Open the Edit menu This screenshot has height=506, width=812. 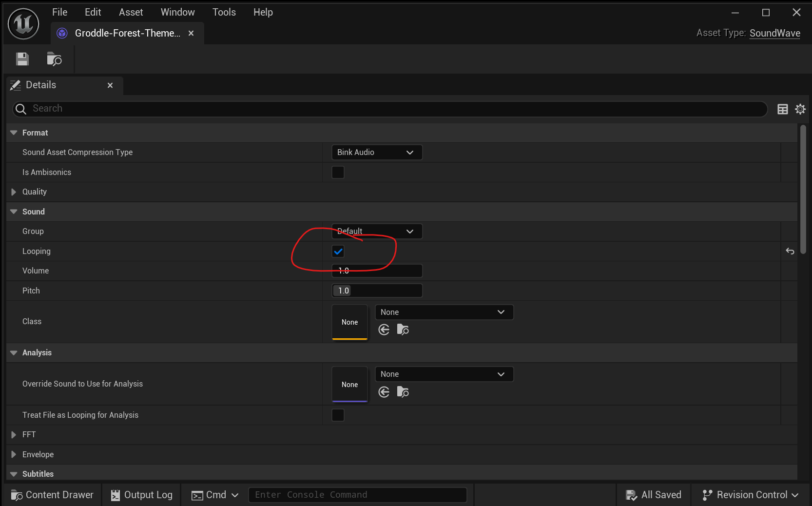[x=93, y=12]
